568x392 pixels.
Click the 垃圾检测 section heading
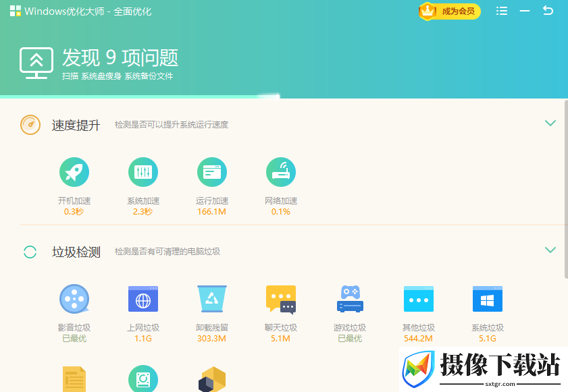76,252
